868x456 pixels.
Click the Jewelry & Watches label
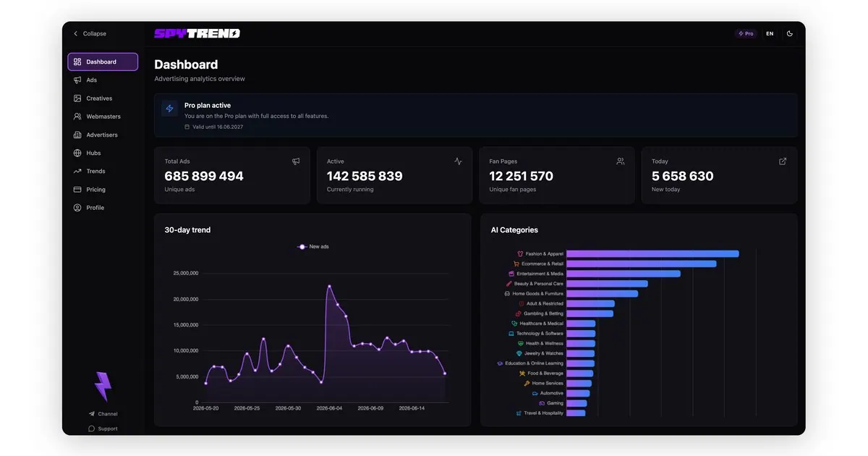(544, 353)
